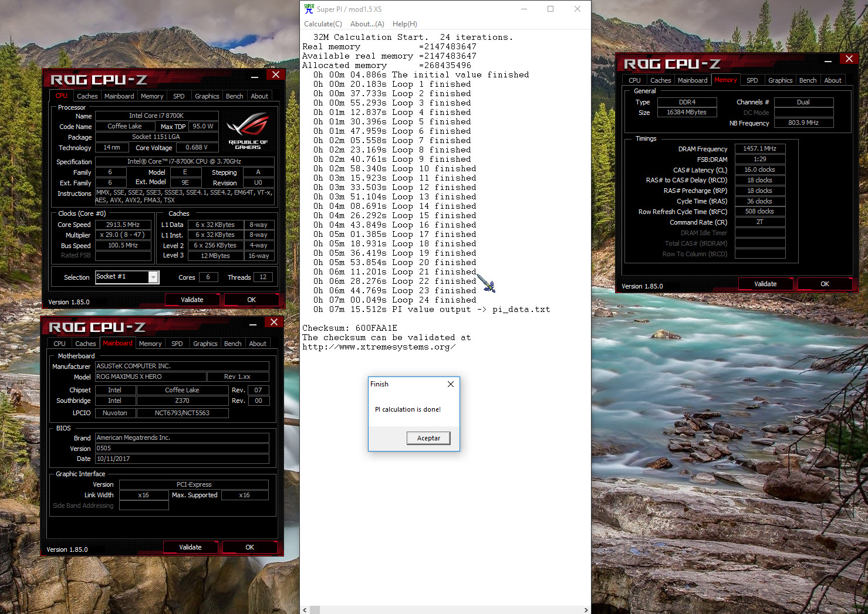Click OK in the Memory window
Viewport: 868px width, 614px height.
point(825,284)
